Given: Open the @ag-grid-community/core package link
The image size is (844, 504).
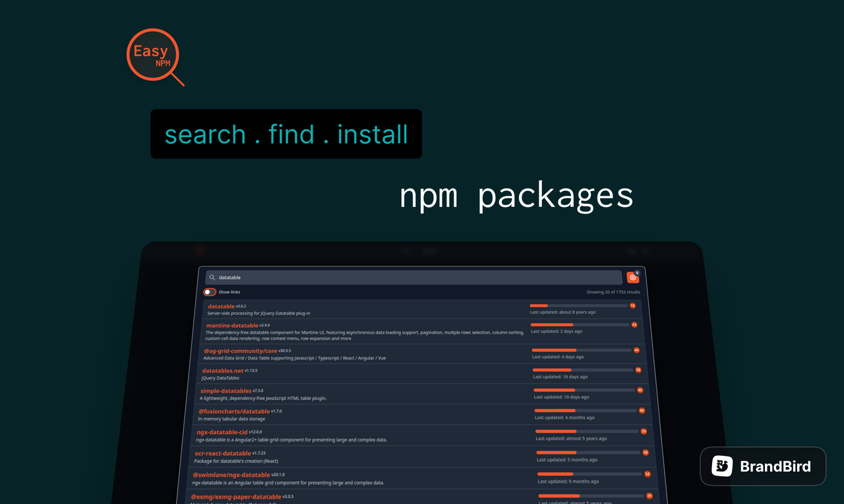Looking at the screenshot, I should (240, 351).
